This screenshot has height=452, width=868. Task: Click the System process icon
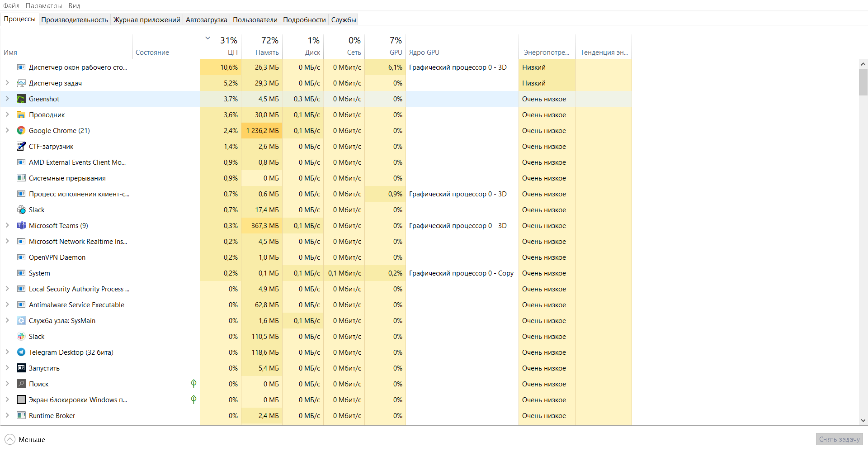[x=21, y=273]
